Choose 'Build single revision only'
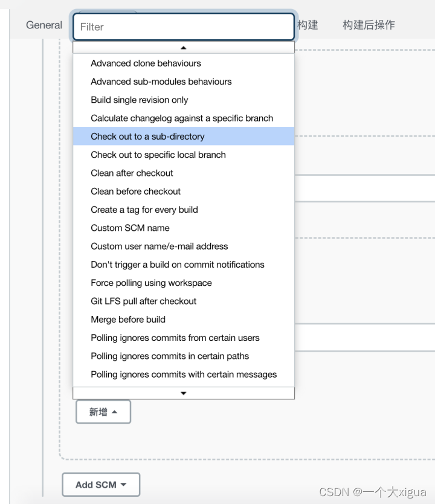Screen dimensions: 435x504 (x=139, y=100)
